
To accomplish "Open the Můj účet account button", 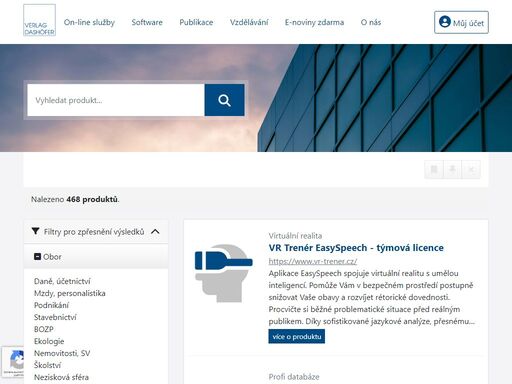I will [x=461, y=22].
